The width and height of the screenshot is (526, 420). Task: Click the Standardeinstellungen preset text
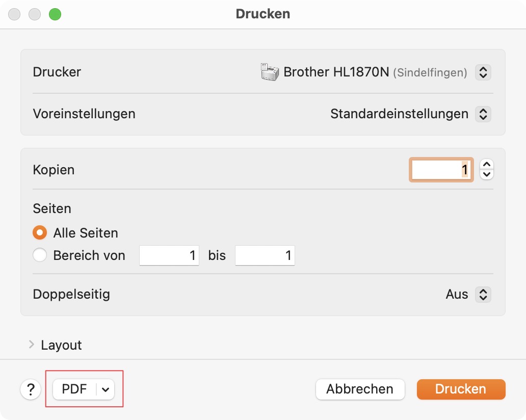pyautogui.click(x=399, y=114)
